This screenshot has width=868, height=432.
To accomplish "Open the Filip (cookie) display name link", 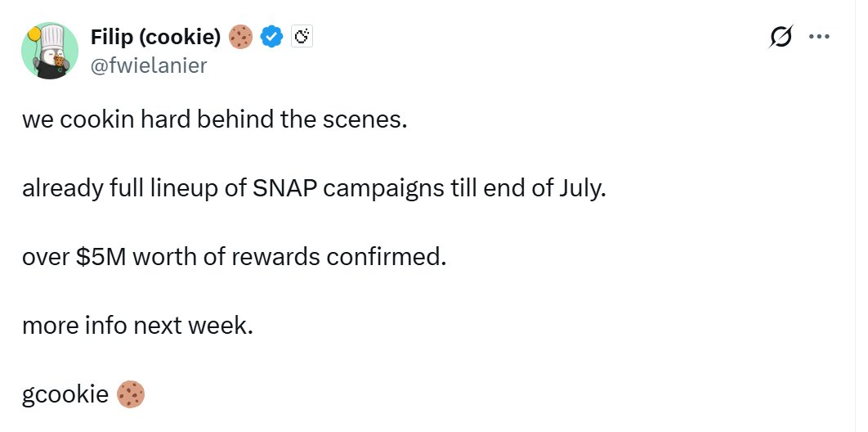I will click(155, 37).
